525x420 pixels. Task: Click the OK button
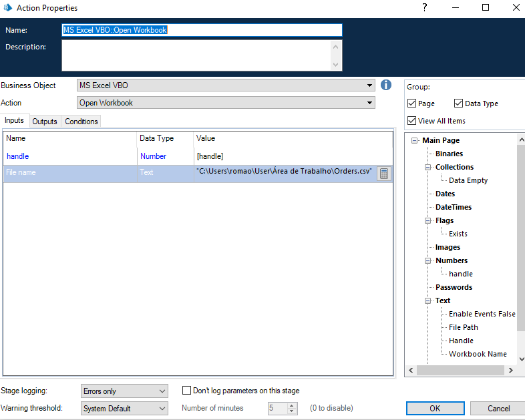pyautogui.click(x=435, y=409)
